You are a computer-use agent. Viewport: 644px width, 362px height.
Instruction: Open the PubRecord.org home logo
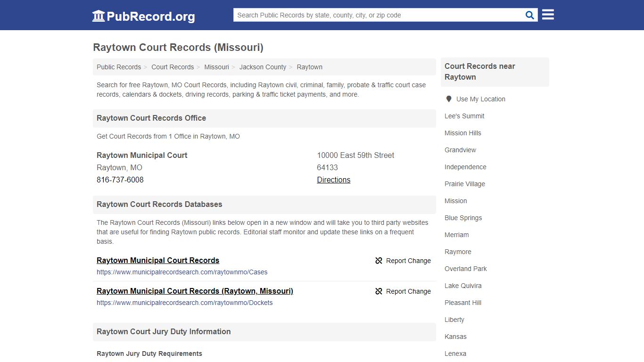[143, 16]
